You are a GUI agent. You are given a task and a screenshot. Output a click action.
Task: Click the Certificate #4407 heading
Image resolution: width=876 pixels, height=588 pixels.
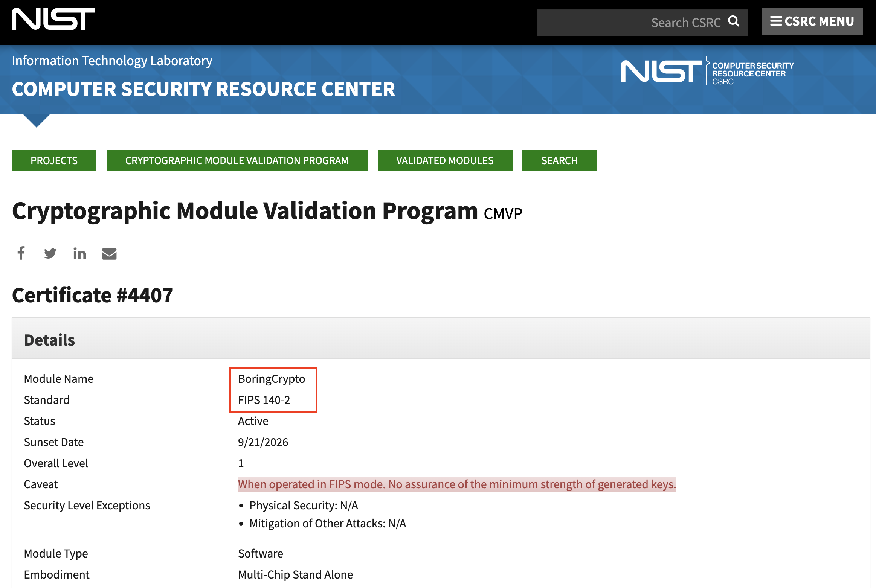click(x=93, y=295)
